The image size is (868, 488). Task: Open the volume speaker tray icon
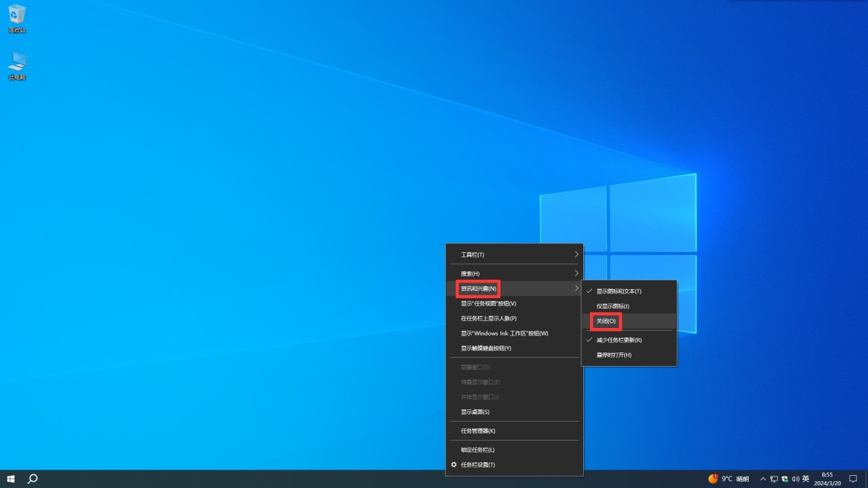tap(795, 479)
